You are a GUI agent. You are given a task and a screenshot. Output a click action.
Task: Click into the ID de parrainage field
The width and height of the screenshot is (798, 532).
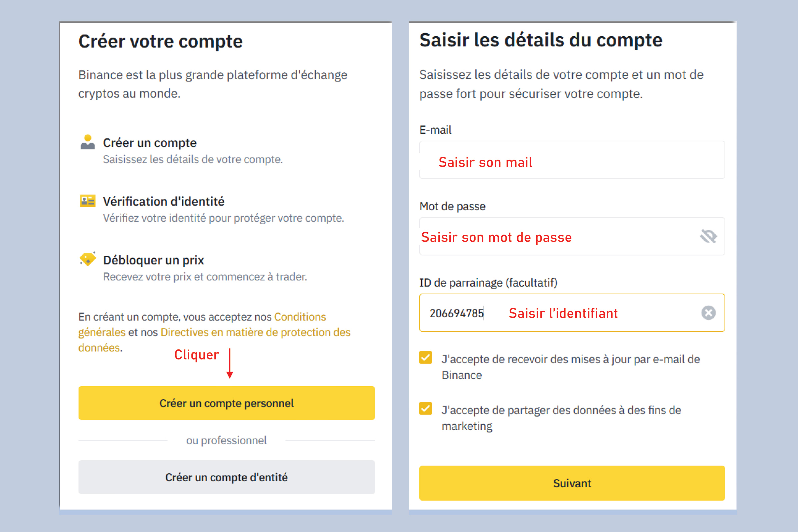point(572,313)
